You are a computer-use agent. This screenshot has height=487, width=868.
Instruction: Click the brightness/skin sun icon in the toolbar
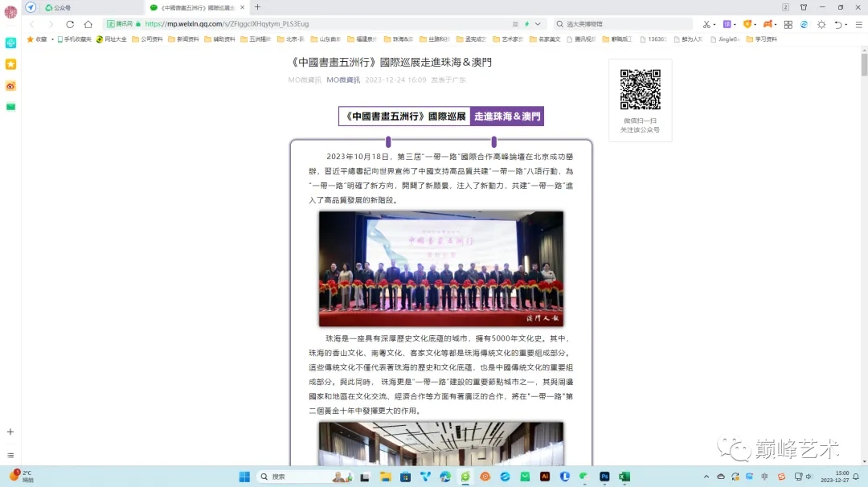[x=820, y=24]
